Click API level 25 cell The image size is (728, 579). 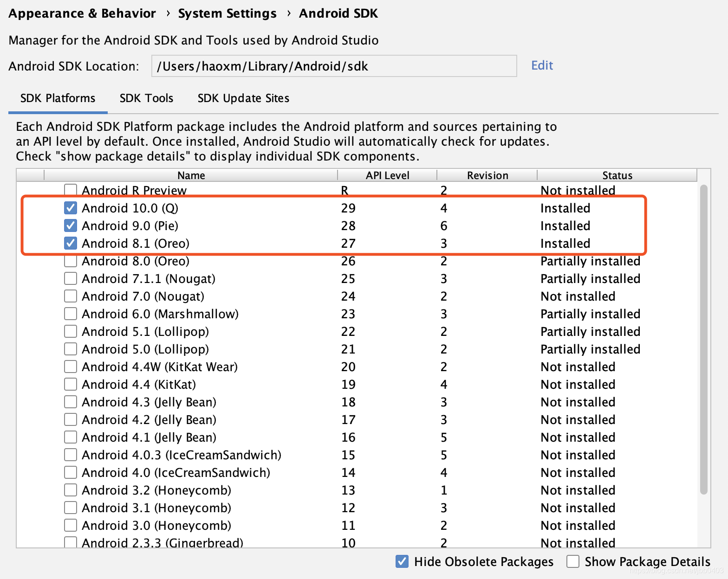(348, 278)
